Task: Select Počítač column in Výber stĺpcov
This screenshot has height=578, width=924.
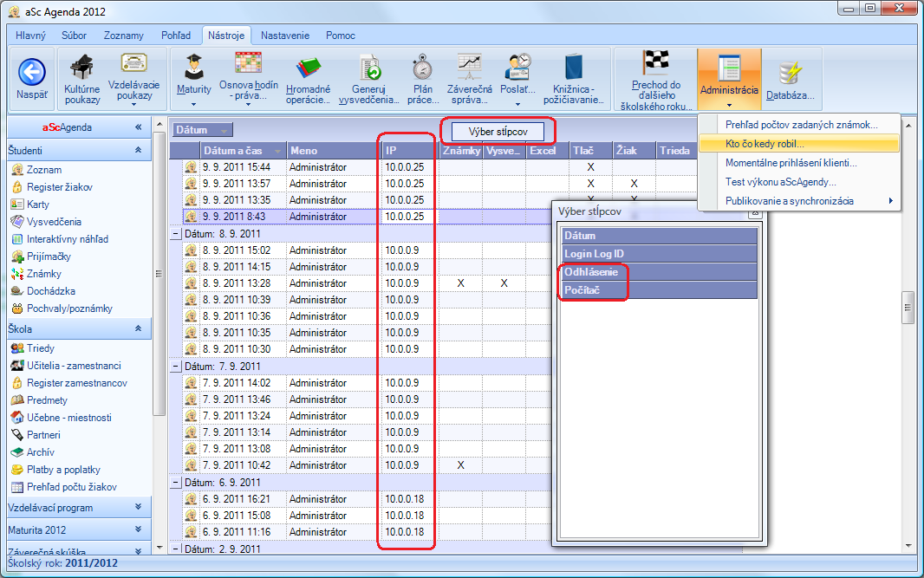Action: pyautogui.click(x=659, y=290)
